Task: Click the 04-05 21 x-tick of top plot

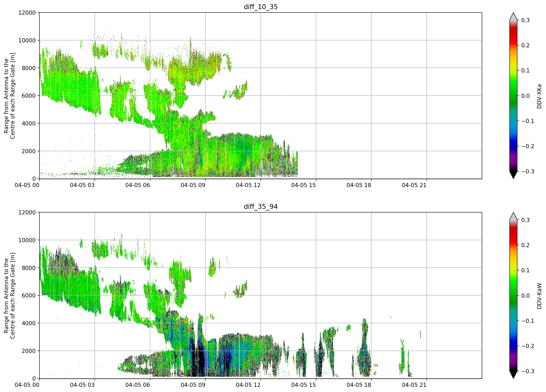Action: click(x=414, y=185)
